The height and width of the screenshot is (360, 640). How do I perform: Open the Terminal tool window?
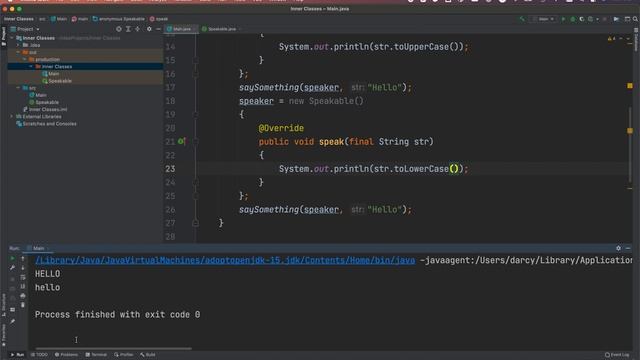(96, 355)
